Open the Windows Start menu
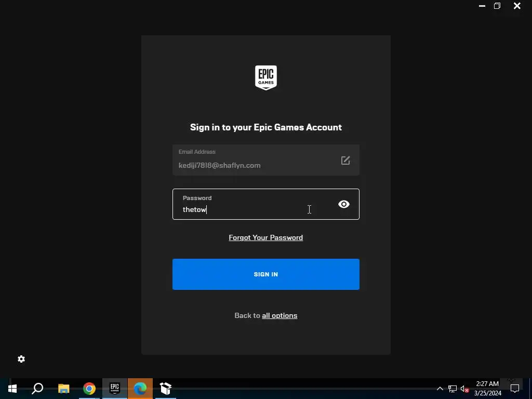This screenshot has height=399, width=532. coord(12,389)
